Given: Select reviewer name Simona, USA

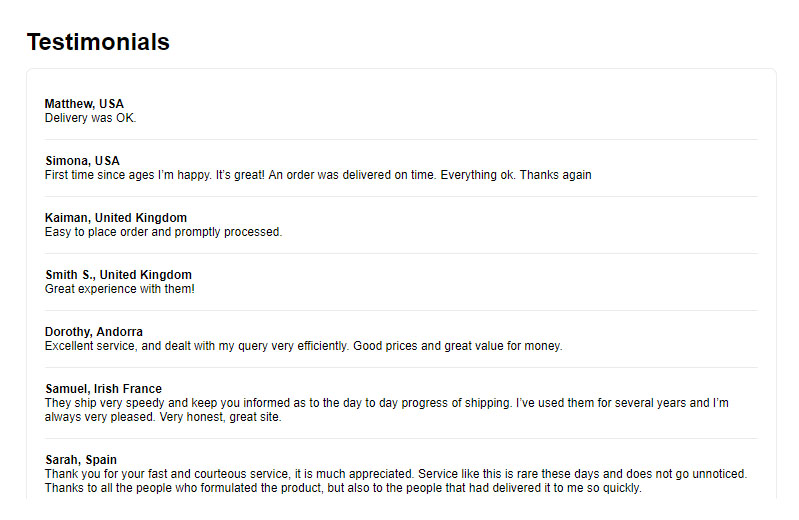Looking at the screenshot, I should click(x=82, y=161).
